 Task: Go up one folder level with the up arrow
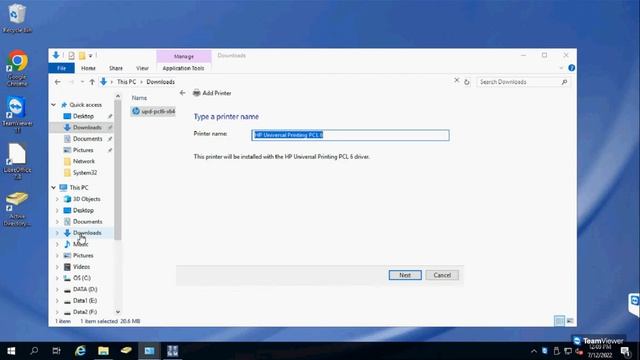[92, 82]
